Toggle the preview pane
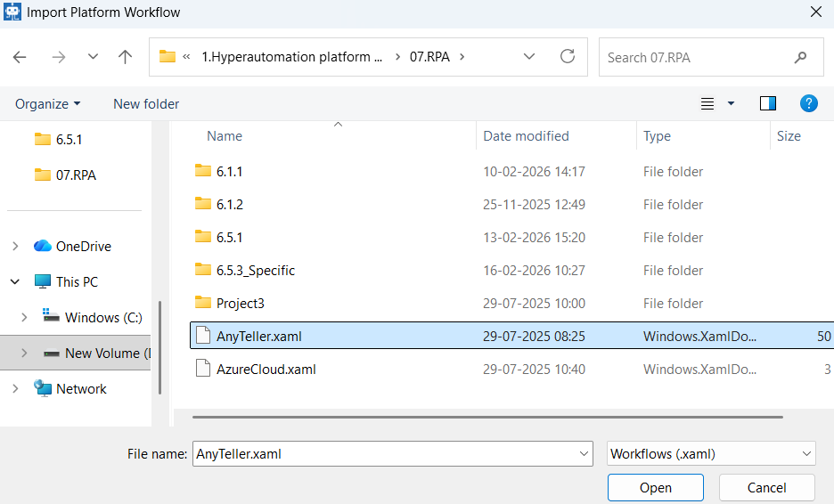 tap(767, 103)
